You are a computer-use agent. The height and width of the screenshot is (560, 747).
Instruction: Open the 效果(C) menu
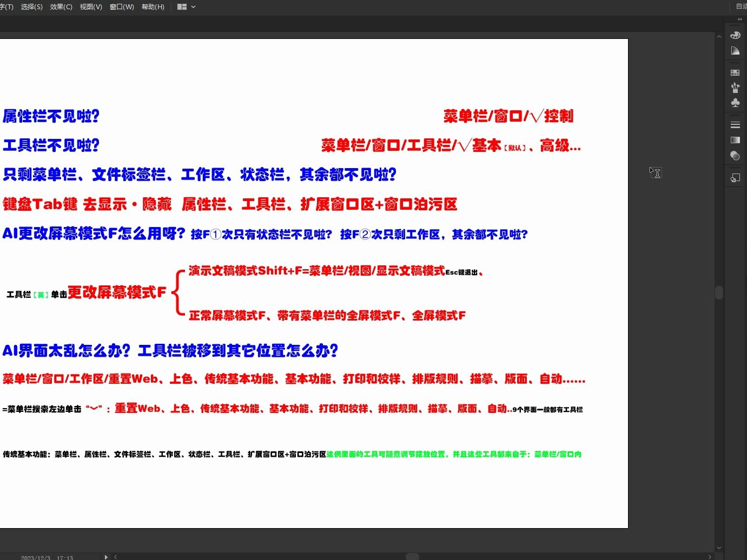tap(61, 7)
